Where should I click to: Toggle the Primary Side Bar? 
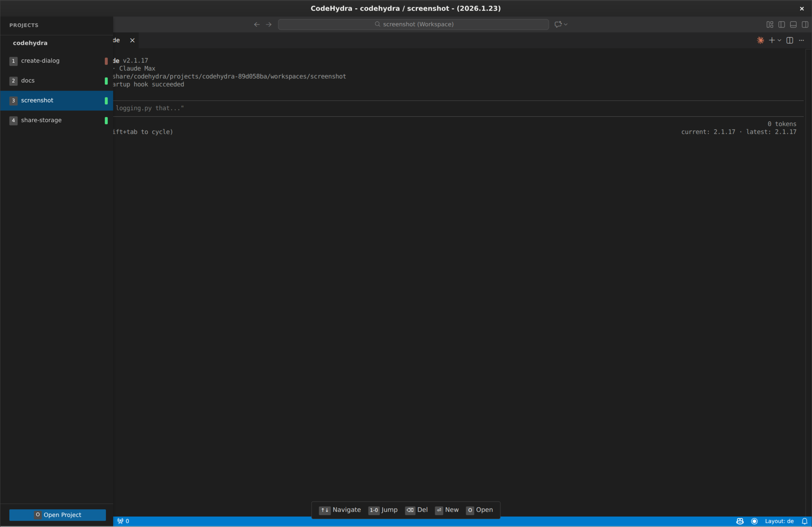(782, 25)
